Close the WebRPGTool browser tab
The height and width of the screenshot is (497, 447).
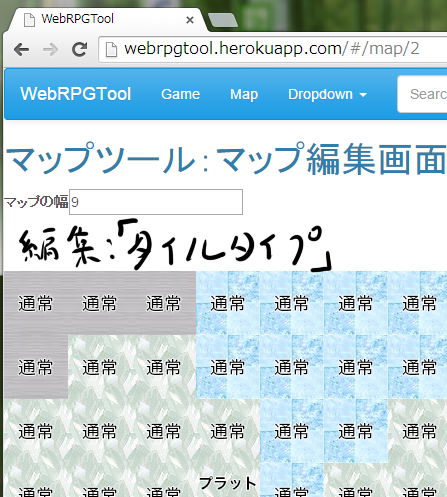click(x=190, y=20)
